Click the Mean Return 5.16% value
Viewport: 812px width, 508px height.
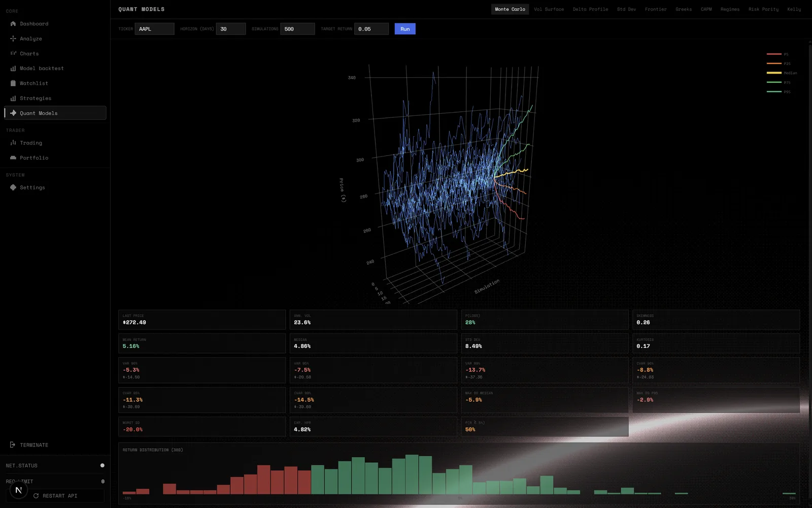click(x=131, y=346)
